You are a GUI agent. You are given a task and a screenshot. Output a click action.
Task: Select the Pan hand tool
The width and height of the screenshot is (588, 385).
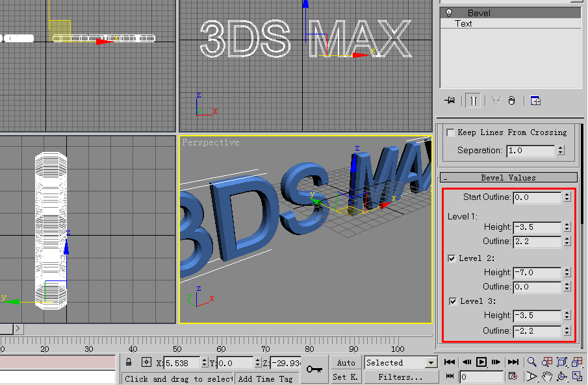click(x=547, y=376)
